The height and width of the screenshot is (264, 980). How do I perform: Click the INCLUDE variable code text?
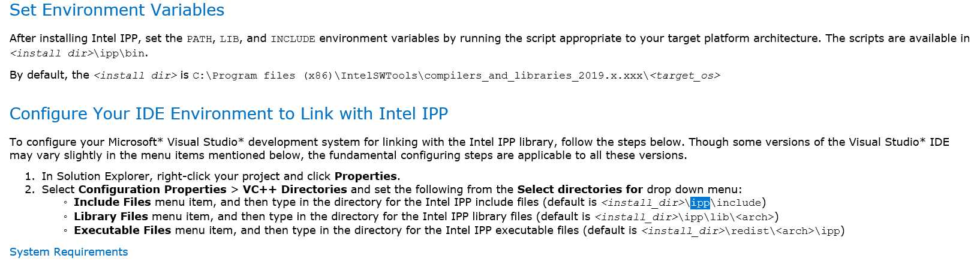pyautogui.click(x=293, y=40)
